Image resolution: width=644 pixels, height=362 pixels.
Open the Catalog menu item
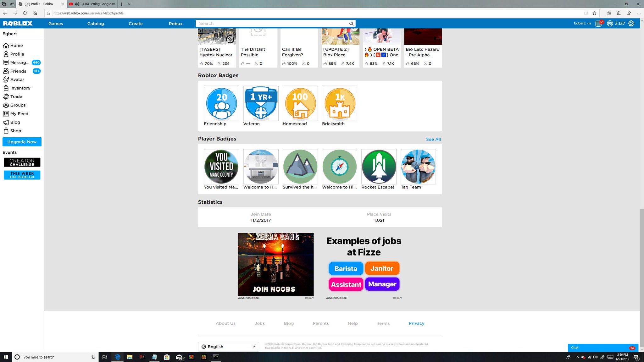(x=96, y=24)
